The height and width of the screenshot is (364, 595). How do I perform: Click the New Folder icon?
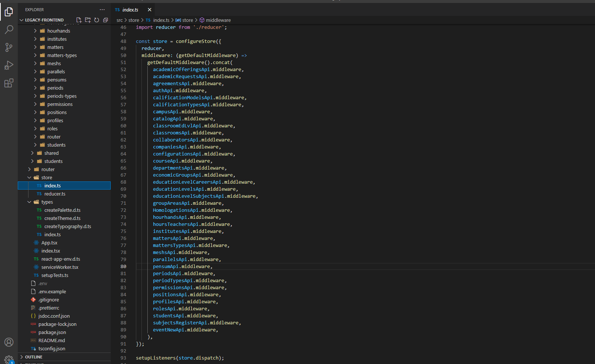[x=88, y=20]
